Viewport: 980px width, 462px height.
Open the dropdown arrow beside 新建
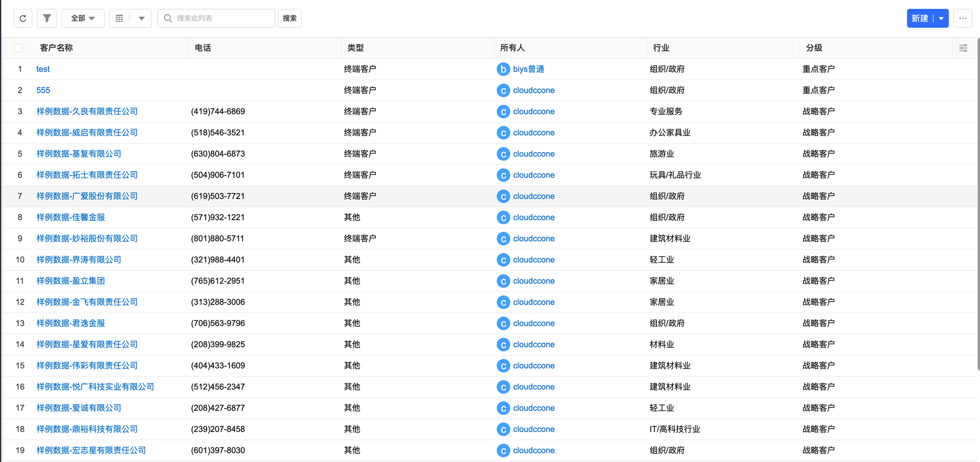pos(941,19)
